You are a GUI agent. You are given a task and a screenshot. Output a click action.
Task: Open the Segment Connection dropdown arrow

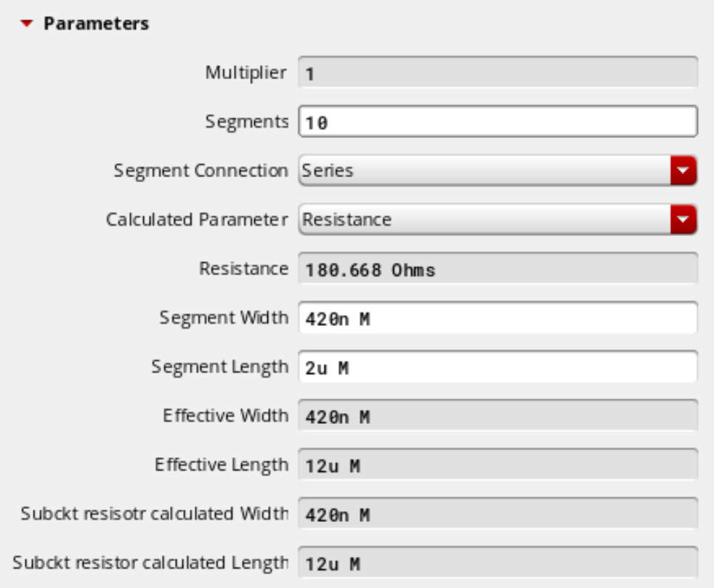tap(683, 170)
